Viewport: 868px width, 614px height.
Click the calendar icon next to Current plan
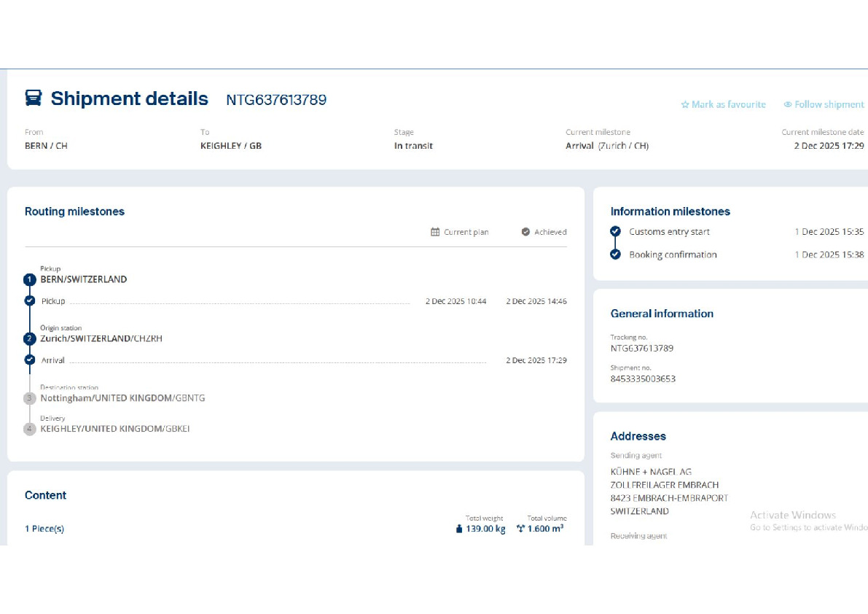(x=435, y=232)
